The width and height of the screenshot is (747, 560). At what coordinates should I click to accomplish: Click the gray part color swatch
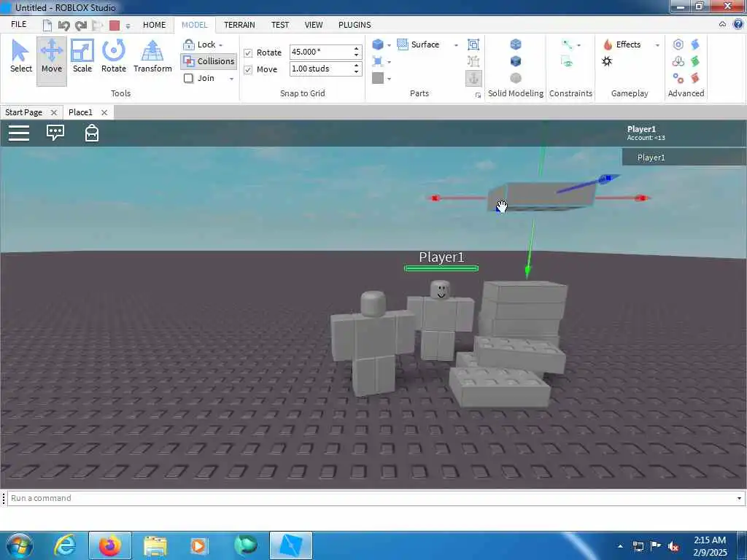(378, 78)
